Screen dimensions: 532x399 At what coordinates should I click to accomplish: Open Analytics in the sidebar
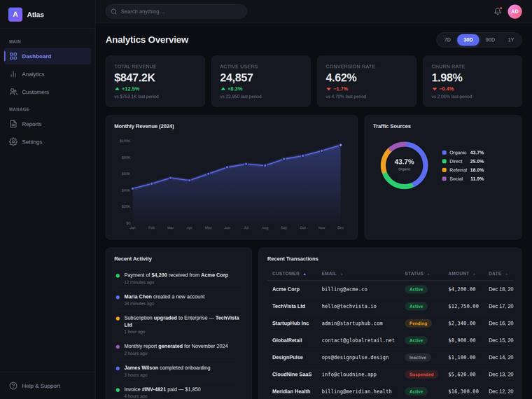coord(48,74)
